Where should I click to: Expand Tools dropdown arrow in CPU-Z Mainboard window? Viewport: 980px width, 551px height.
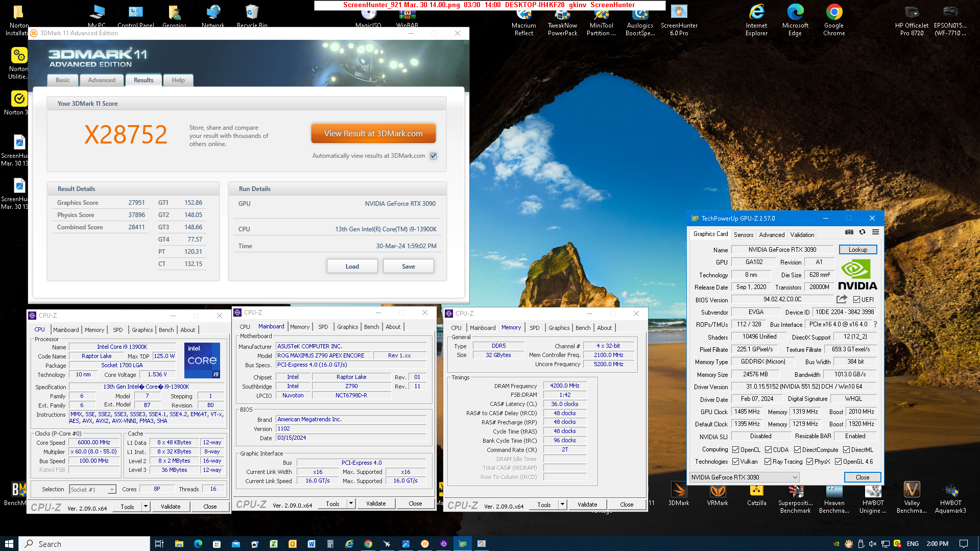(351, 504)
